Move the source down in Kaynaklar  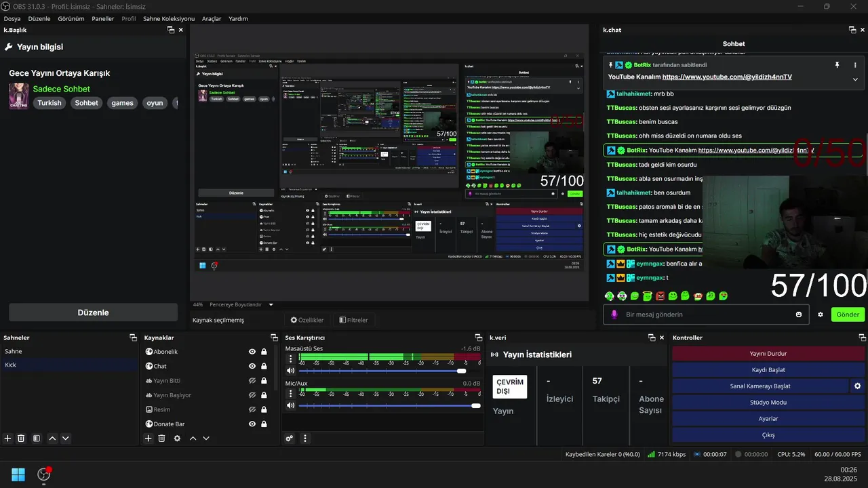206,439
